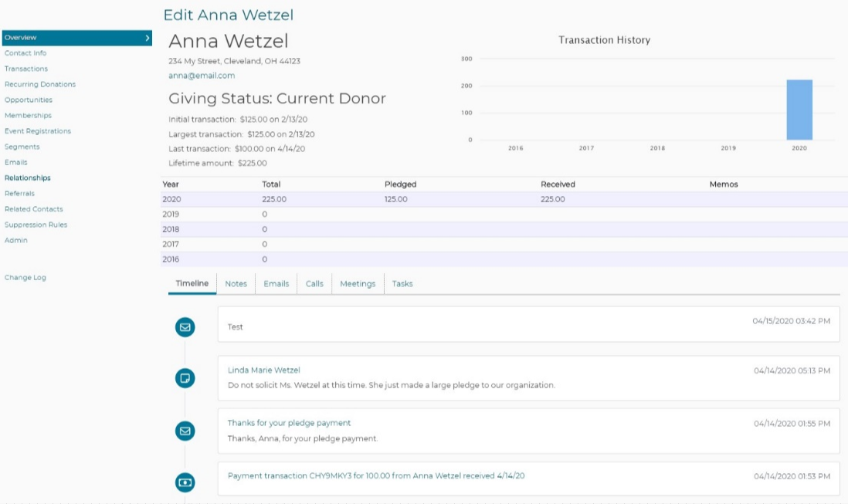Image resolution: width=848 pixels, height=504 pixels.
Task: Open the Change Log
Action: tap(25, 278)
